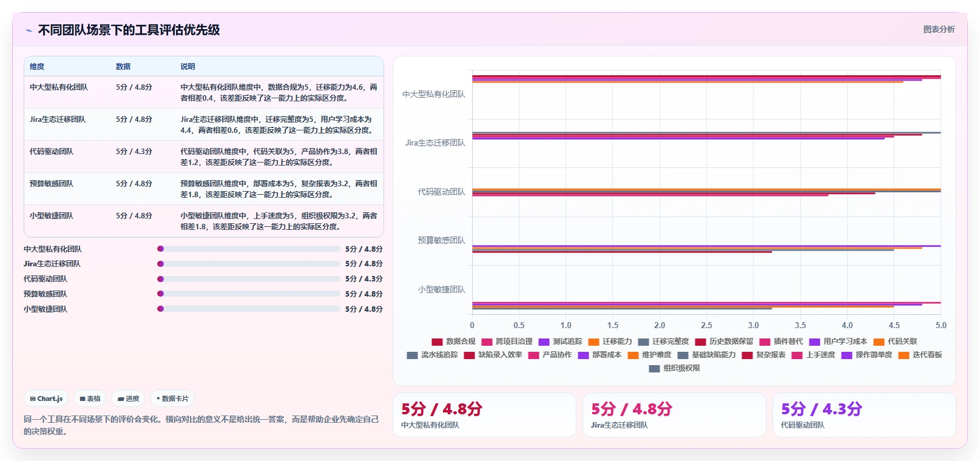Click the Jira生态迁移团队 progress bar

pos(249,264)
